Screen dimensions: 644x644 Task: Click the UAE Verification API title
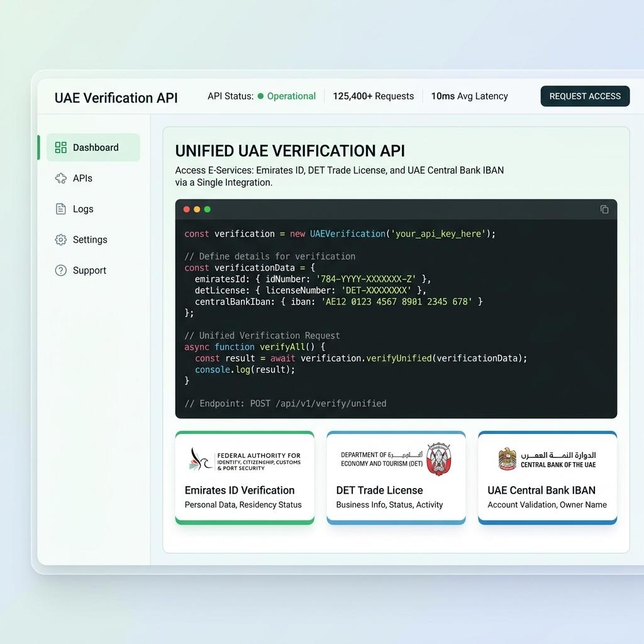[x=116, y=97]
